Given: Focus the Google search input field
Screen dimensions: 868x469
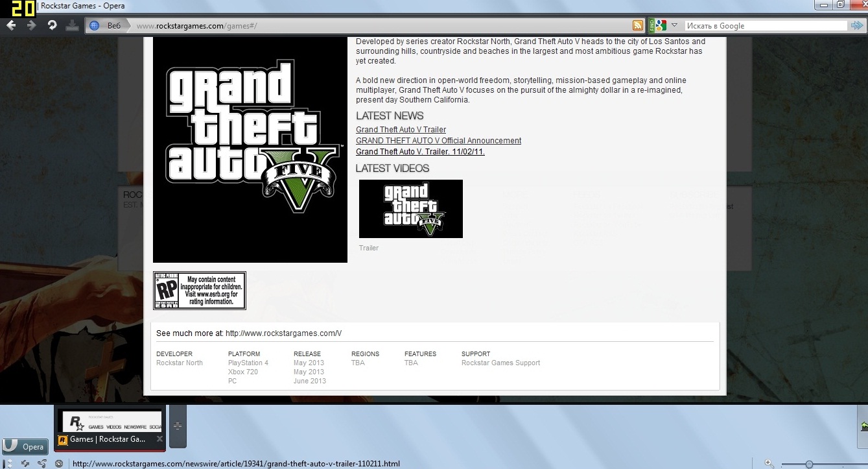Looking at the screenshot, I should (x=766, y=26).
